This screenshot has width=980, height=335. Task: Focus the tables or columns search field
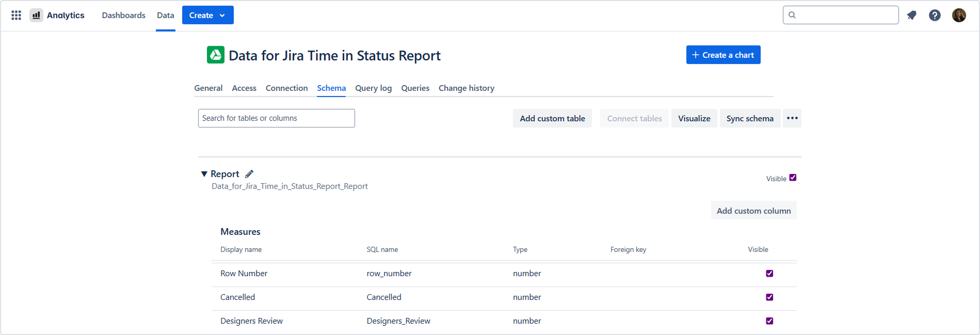tap(276, 118)
